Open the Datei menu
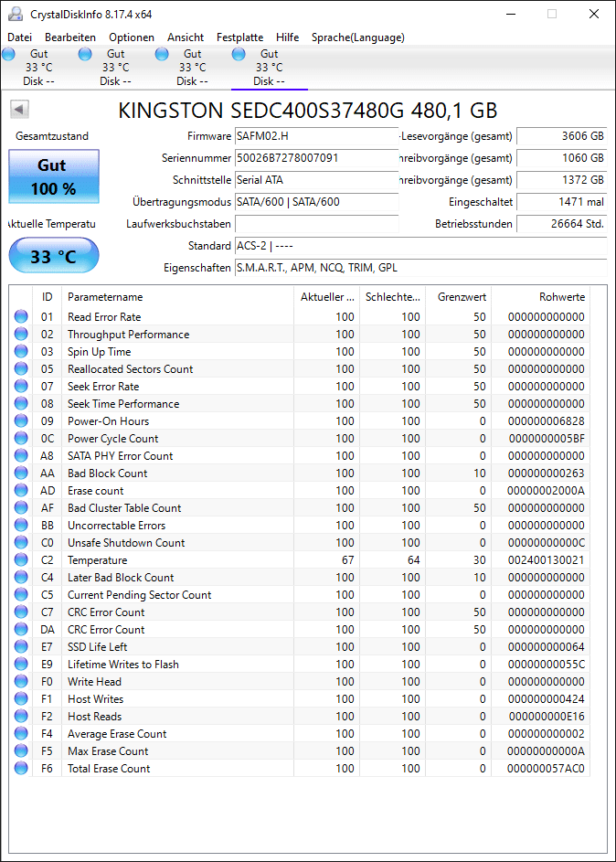Viewport: 616px width, 862px height. (20, 37)
